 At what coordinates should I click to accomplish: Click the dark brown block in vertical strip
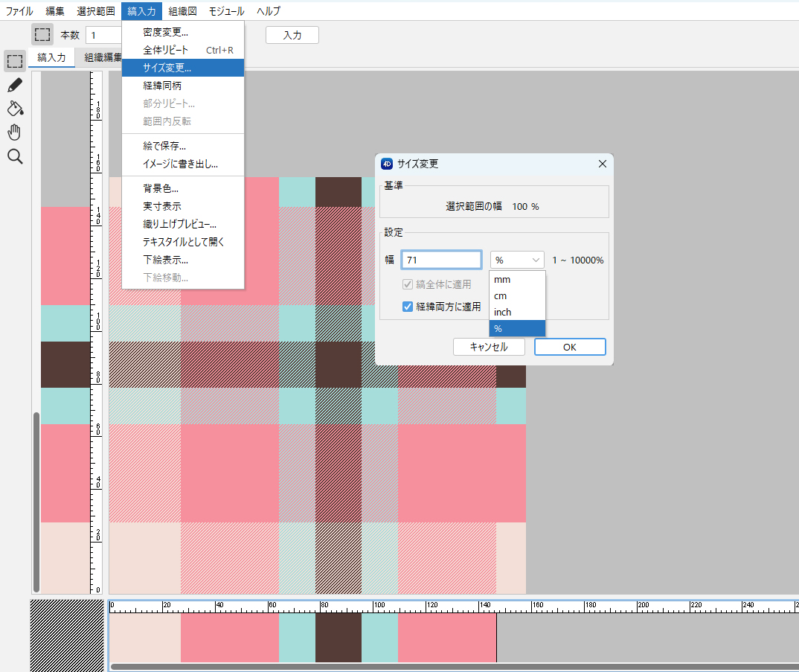coord(65,365)
